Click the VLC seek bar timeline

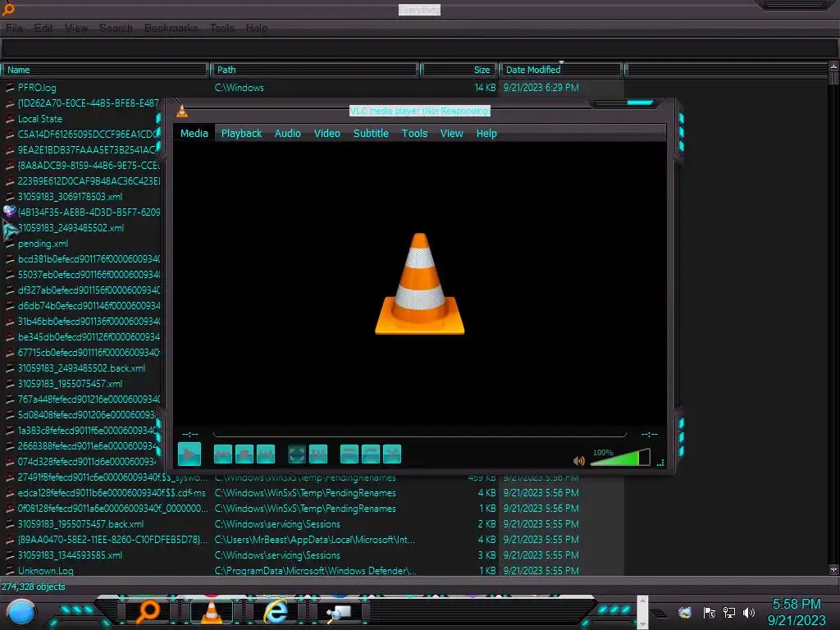pos(419,433)
